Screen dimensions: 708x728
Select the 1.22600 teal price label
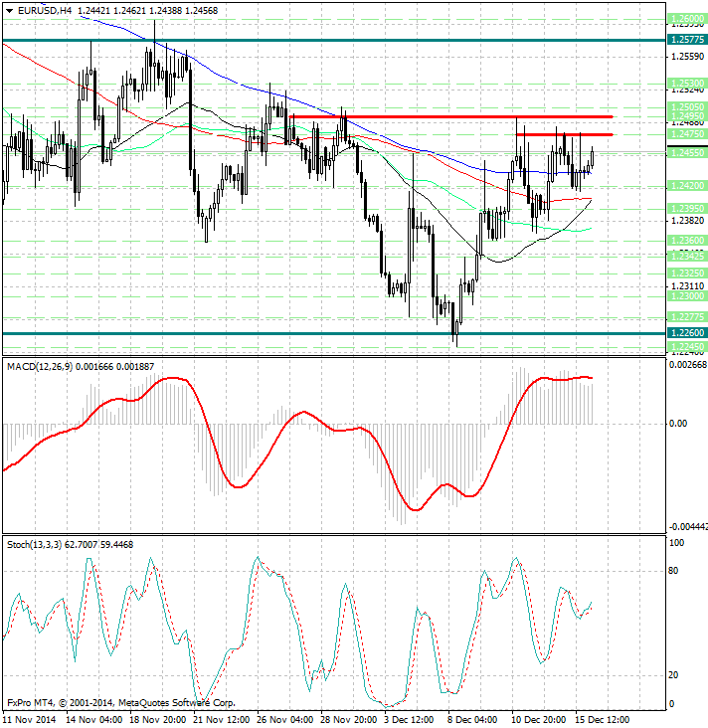[x=688, y=333]
